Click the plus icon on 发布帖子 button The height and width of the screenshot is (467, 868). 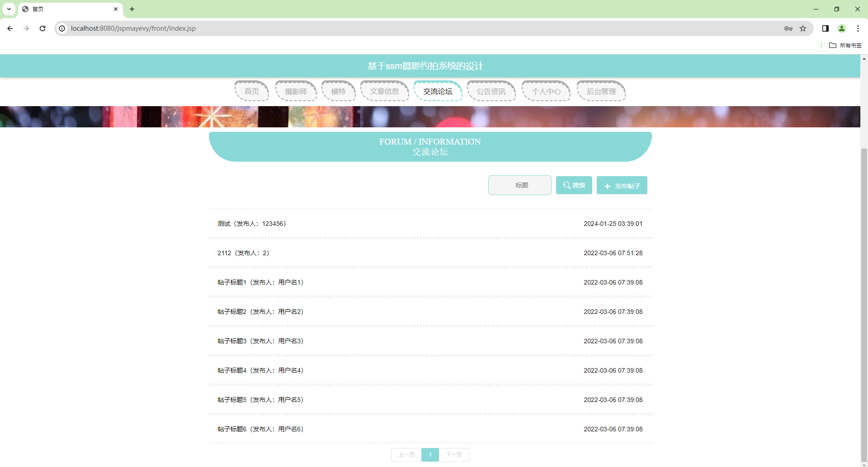pyautogui.click(x=607, y=185)
